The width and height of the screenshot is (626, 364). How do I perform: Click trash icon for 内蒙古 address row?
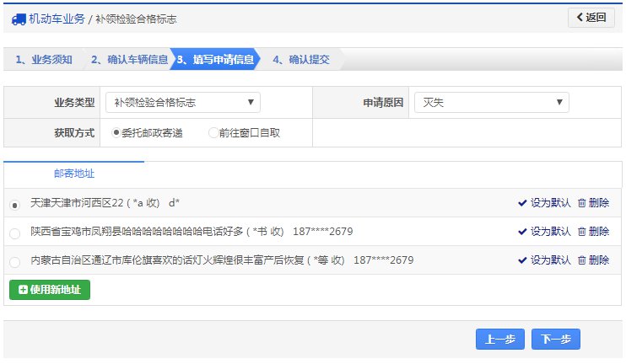[581, 260]
